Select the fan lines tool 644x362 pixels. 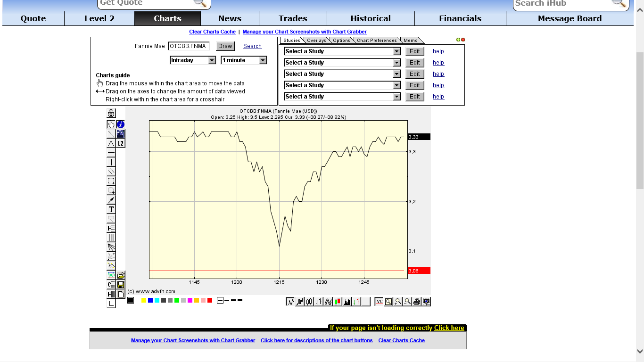(111, 247)
